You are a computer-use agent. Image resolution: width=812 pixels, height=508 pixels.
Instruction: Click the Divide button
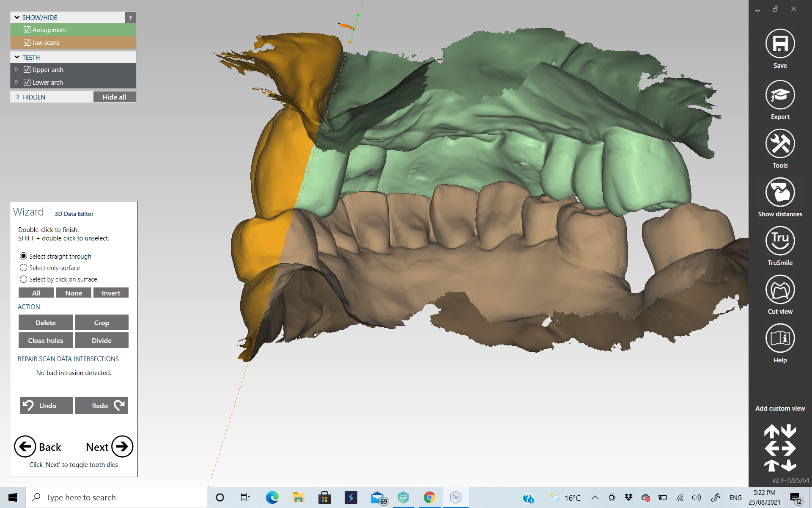point(101,340)
